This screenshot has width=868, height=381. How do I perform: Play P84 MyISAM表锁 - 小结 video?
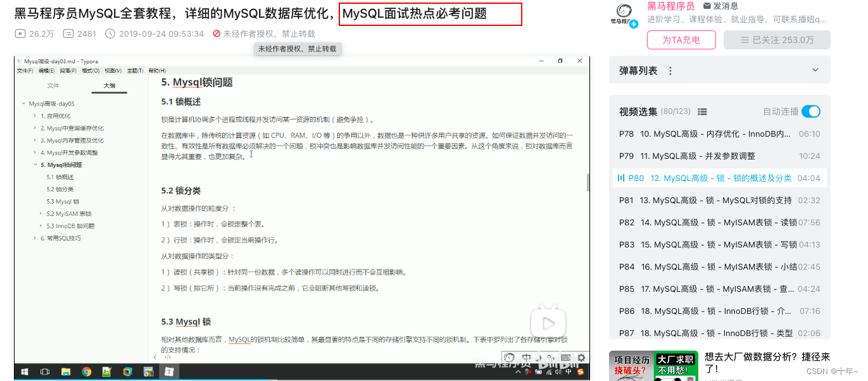720,267
